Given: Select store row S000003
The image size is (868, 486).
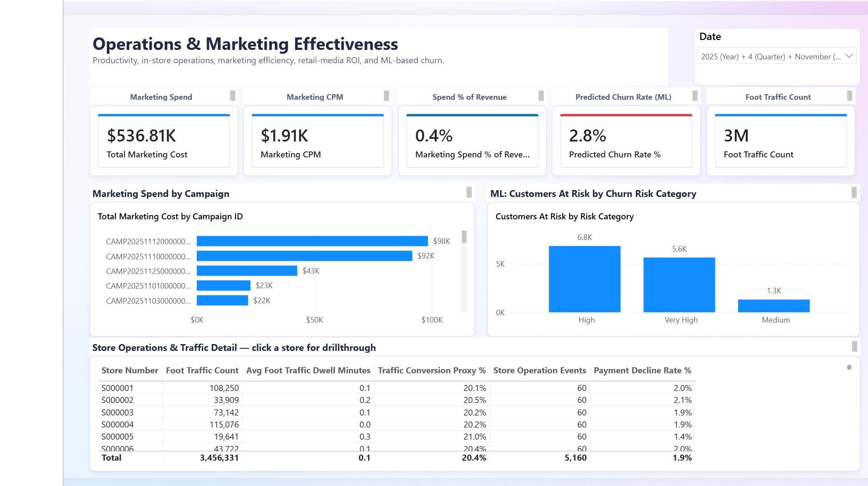Looking at the screenshot, I should coord(397,412).
